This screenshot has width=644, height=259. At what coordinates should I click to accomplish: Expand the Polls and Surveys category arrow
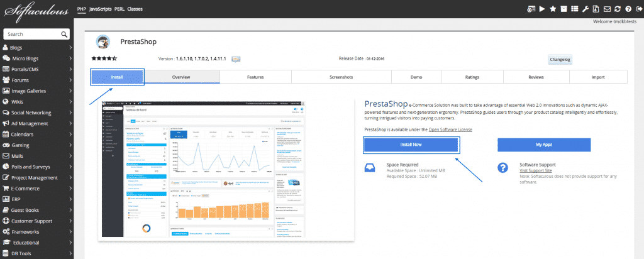click(70, 167)
